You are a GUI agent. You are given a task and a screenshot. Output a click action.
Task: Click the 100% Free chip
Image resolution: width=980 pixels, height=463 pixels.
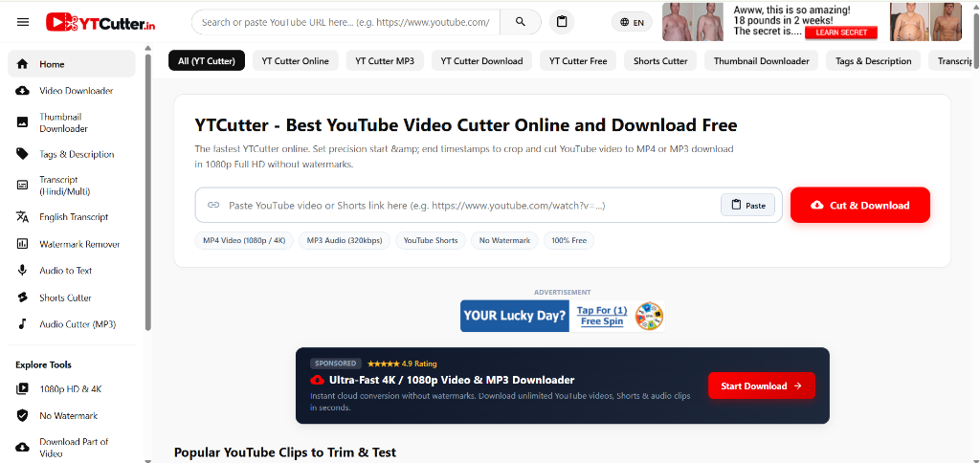click(568, 240)
